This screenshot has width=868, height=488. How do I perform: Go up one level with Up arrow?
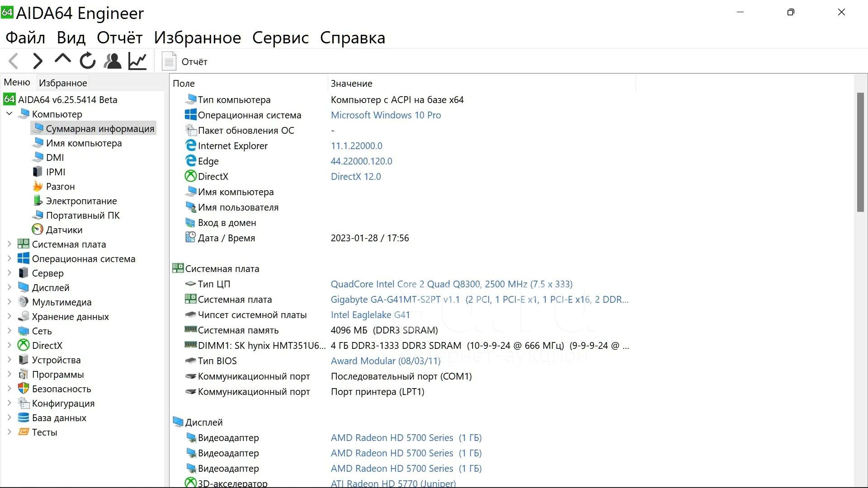click(62, 59)
